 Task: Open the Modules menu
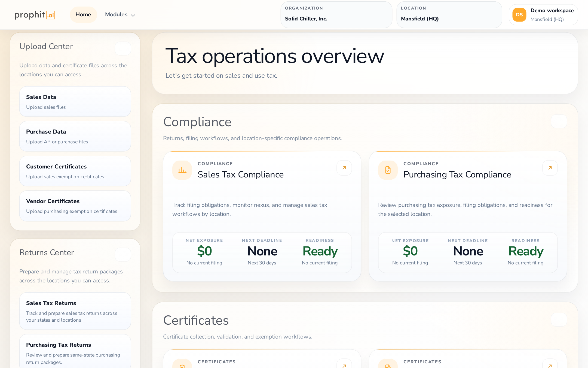pyautogui.click(x=120, y=15)
